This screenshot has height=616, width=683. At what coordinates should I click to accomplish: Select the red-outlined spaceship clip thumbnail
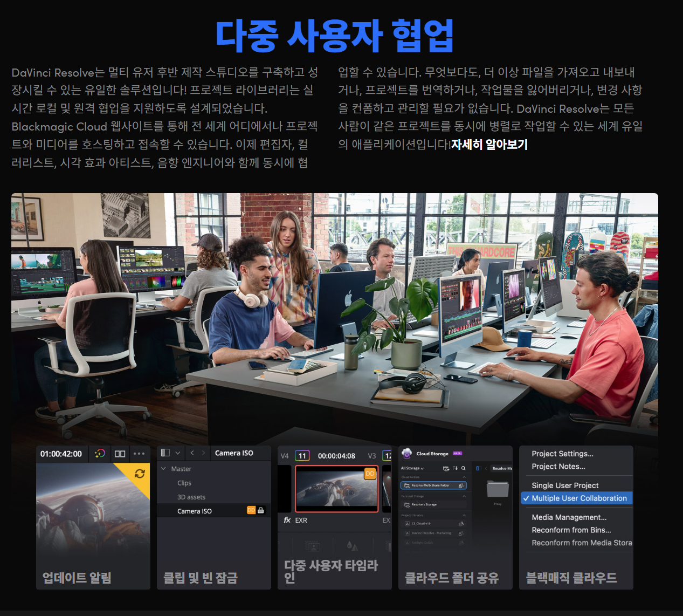pyautogui.click(x=337, y=489)
